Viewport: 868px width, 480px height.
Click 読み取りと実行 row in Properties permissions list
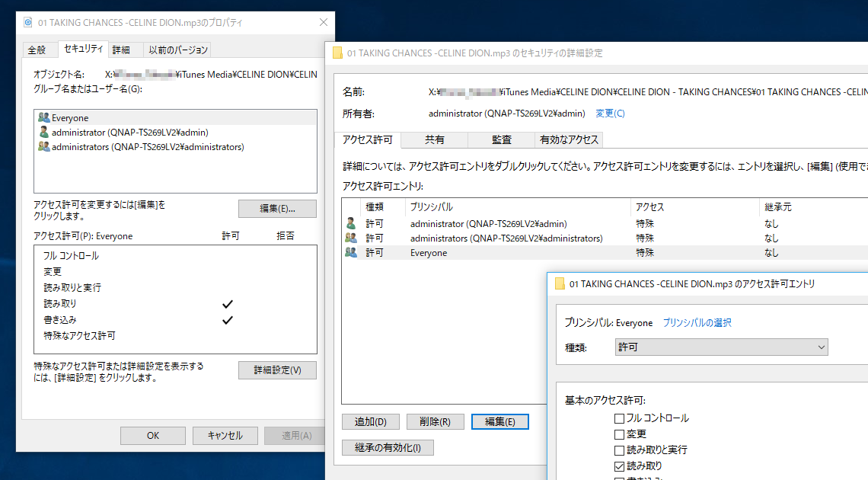[175, 288]
